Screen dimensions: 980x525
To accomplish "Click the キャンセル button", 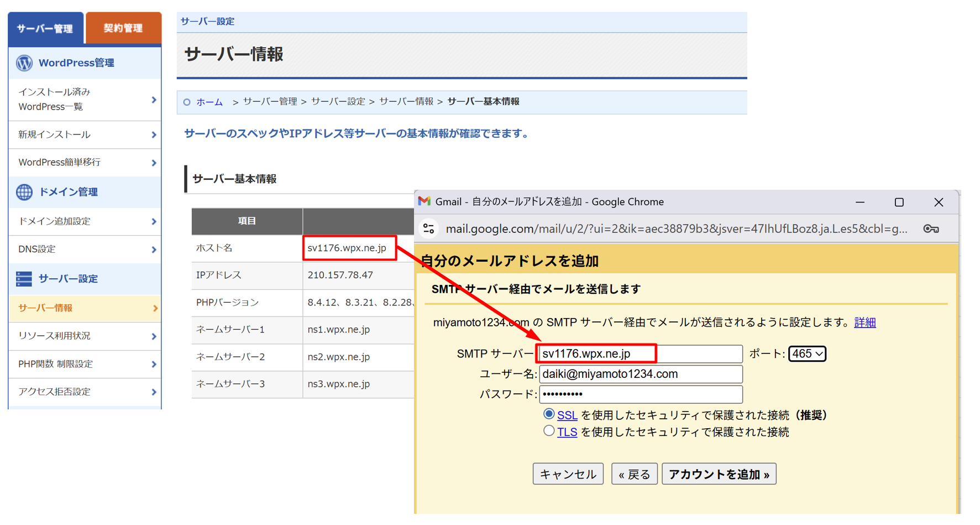I will point(568,474).
